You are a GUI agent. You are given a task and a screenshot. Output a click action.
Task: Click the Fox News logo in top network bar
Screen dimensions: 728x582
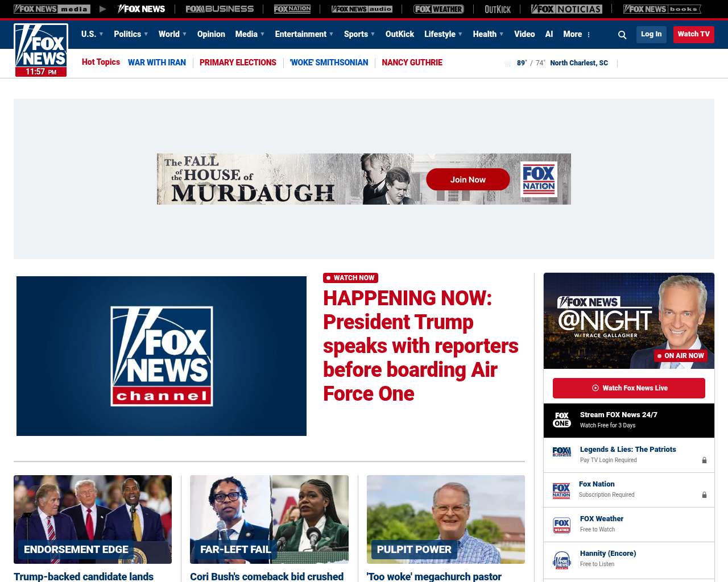(141, 9)
